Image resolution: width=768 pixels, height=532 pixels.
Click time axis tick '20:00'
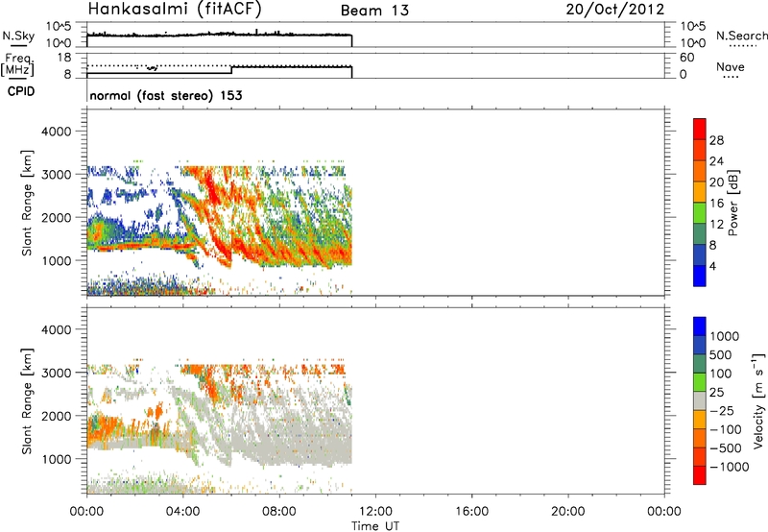pyautogui.click(x=567, y=512)
